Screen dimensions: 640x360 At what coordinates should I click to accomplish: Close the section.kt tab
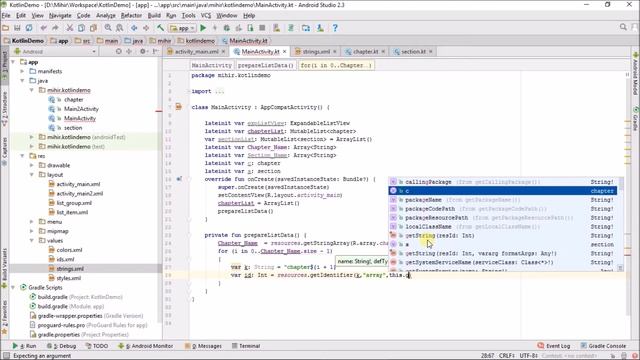point(431,52)
